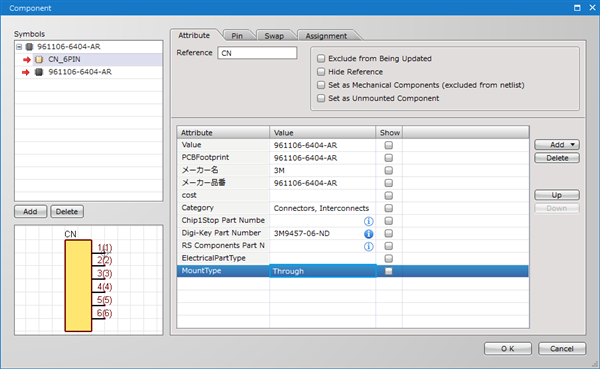
Task: Click the info icon for RS Components Part
Action: pyautogui.click(x=368, y=247)
